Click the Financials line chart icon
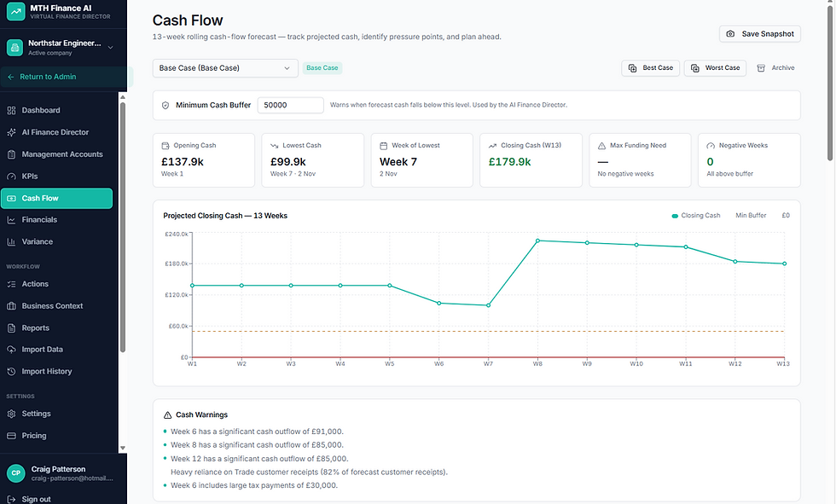The width and height of the screenshot is (836, 504). click(11, 220)
